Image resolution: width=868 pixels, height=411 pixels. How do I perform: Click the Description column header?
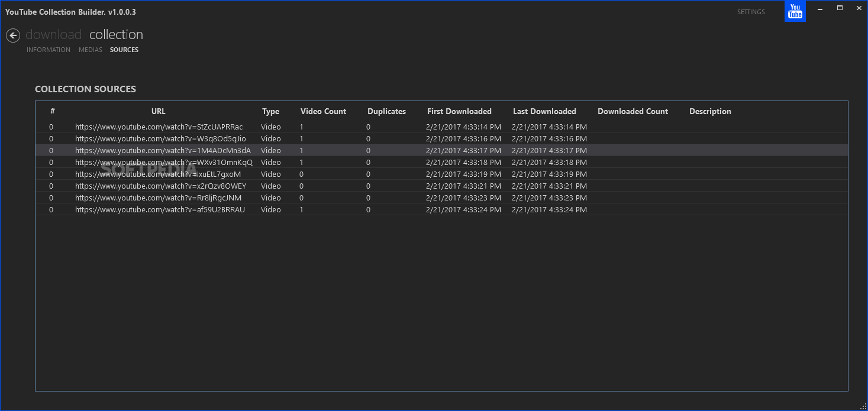point(710,111)
